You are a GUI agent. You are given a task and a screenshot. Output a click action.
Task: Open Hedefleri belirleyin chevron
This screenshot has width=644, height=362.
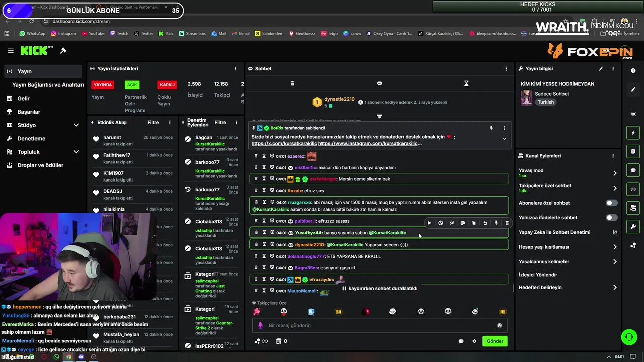click(x=615, y=288)
